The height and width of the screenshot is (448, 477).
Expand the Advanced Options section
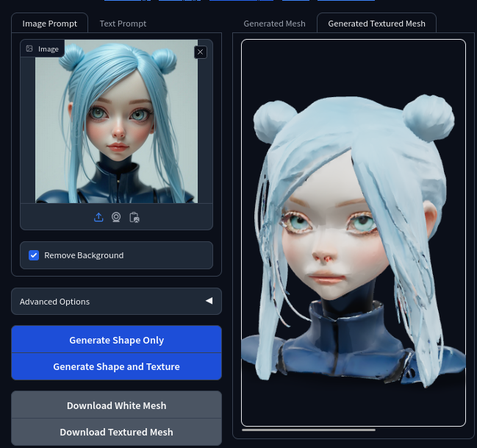coord(116,301)
